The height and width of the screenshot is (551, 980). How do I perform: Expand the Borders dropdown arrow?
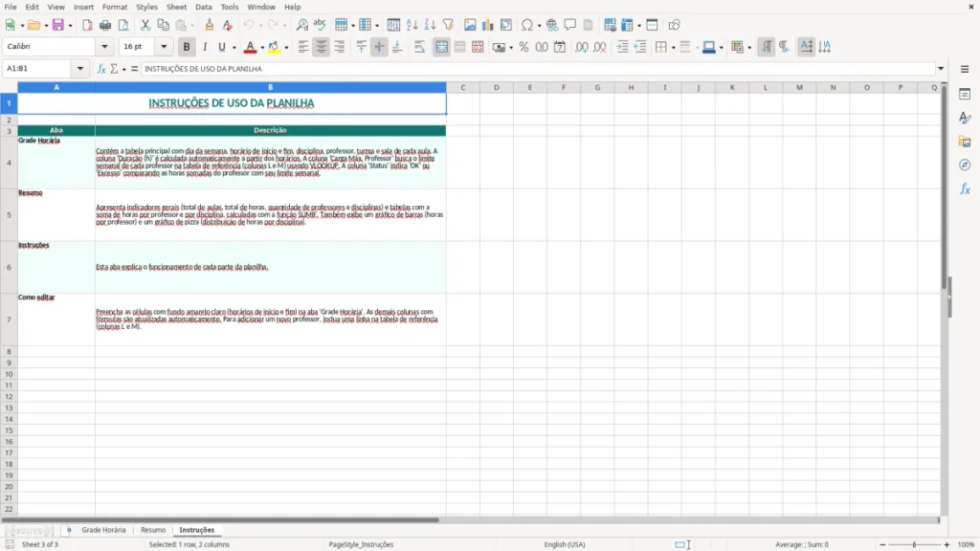pyautogui.click(x=673, y=48)
